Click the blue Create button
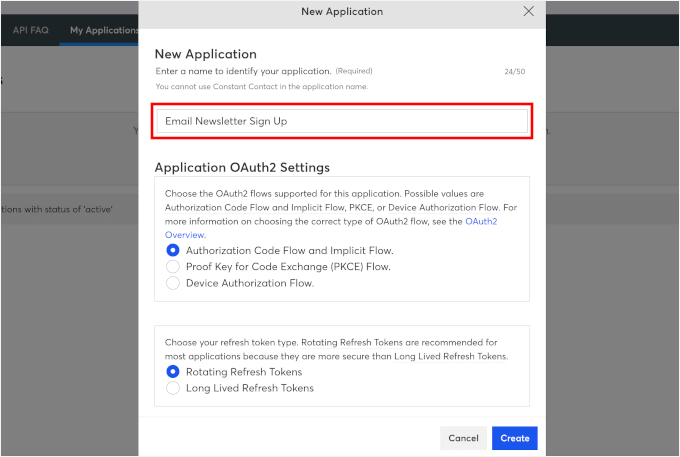Screen dimensions: 680x457 [514, 438]
